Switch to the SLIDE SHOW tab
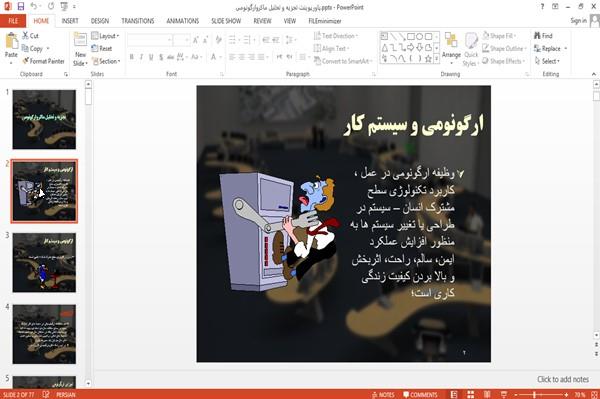 226,21
